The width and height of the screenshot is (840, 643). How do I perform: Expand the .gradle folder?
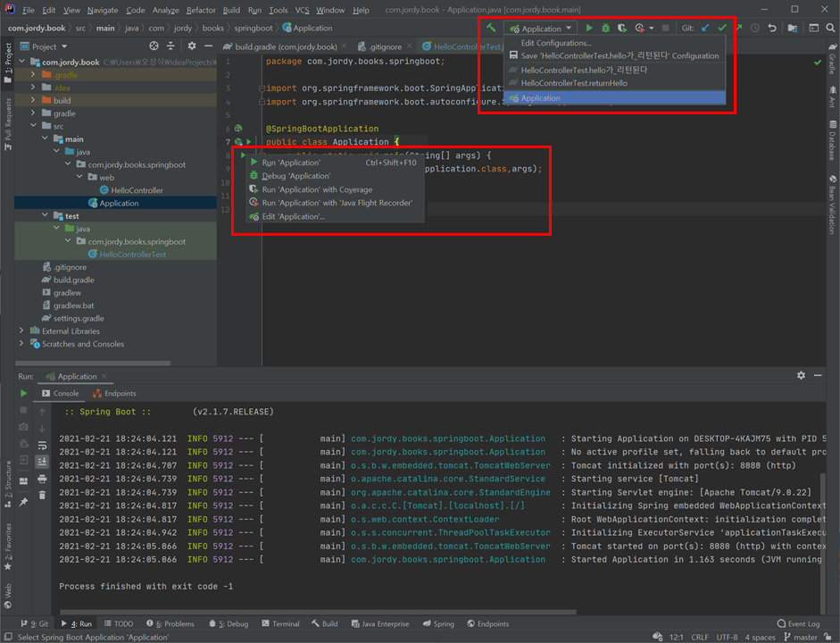click(33, 74)
